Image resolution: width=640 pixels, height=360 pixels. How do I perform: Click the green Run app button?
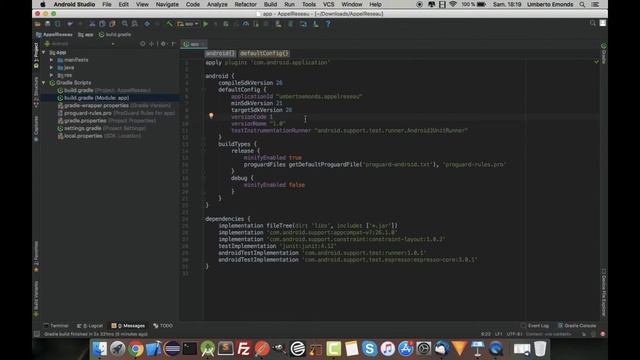click(206, 24)
